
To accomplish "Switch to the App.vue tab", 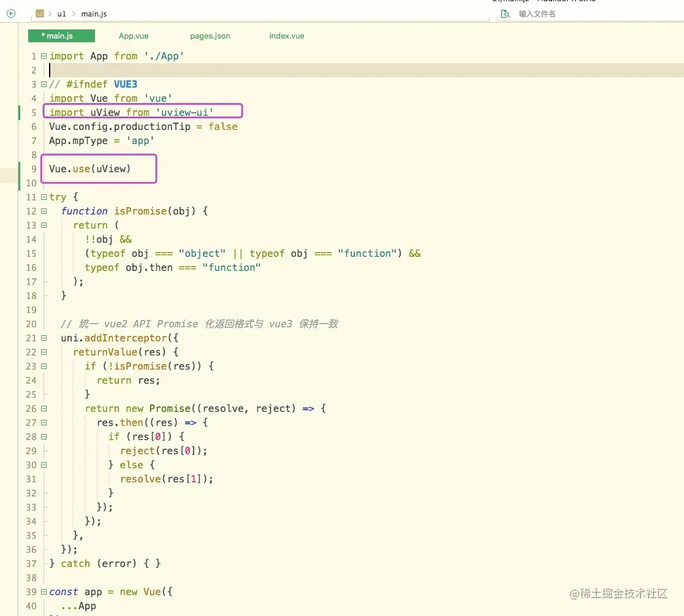I will coord(134,36).
